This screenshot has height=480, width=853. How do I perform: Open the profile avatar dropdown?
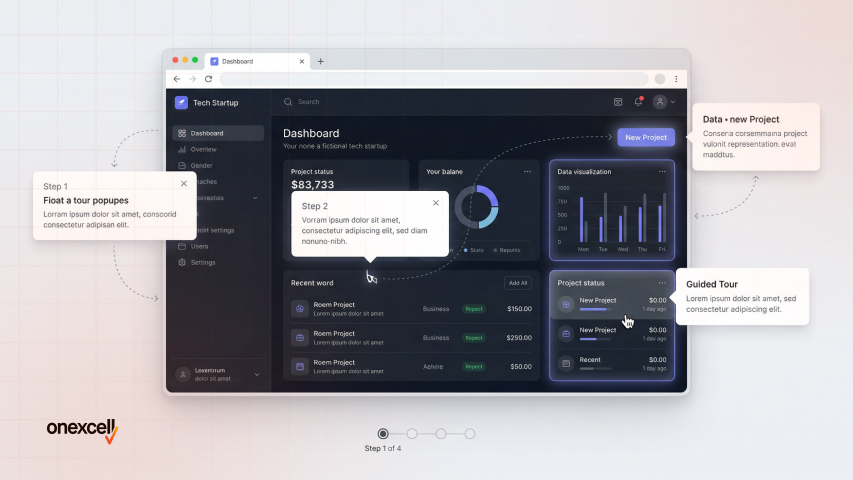(664, 102)
